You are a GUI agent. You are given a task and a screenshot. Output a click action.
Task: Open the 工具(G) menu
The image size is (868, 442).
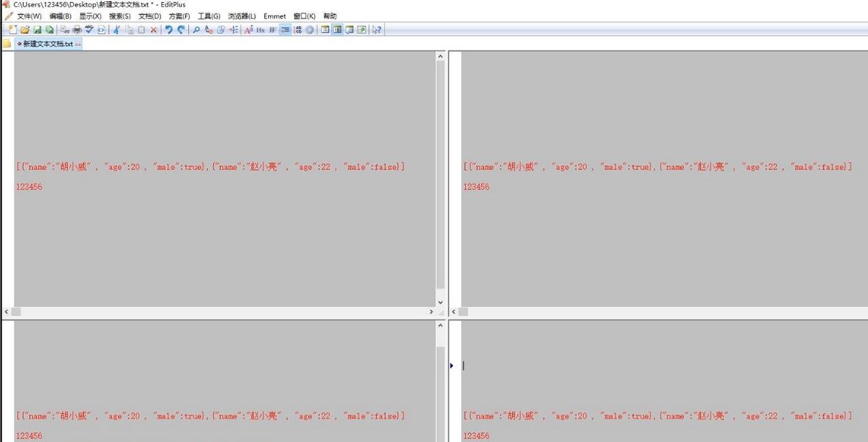point(209,16)
